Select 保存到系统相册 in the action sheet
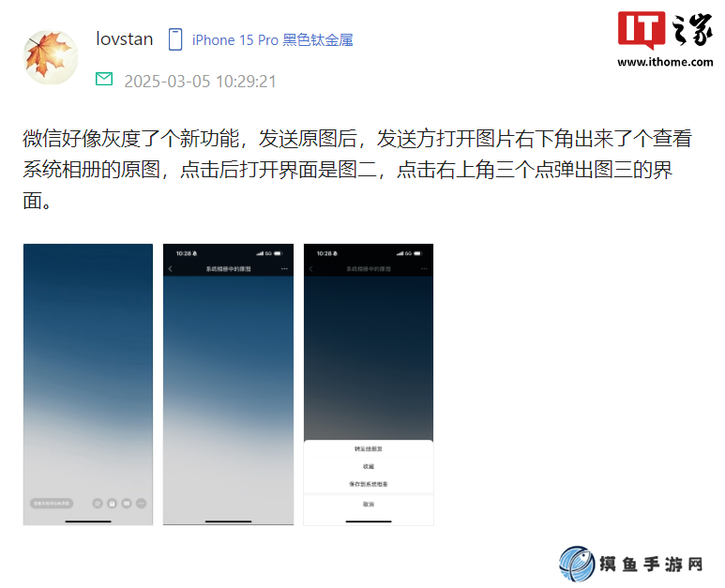This screenshot has height=588, width=725. click(369, 484)
